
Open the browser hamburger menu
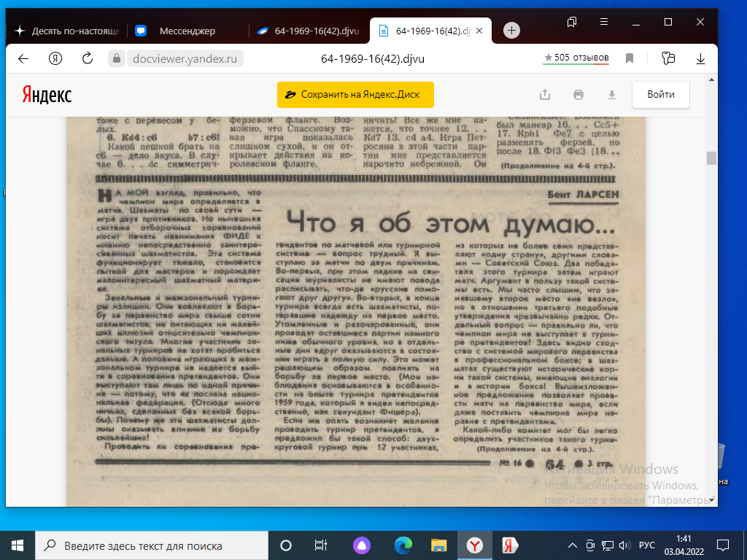[603, 22]
